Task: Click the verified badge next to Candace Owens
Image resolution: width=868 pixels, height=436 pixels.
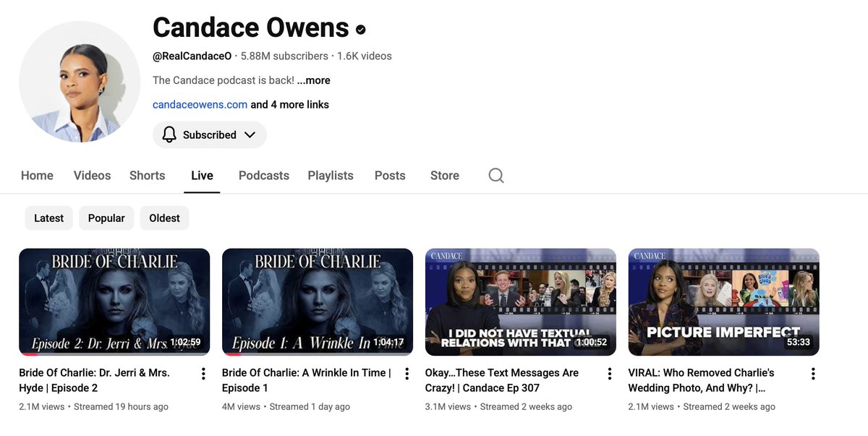Action: pyautogui.click(x=360, y=30)
